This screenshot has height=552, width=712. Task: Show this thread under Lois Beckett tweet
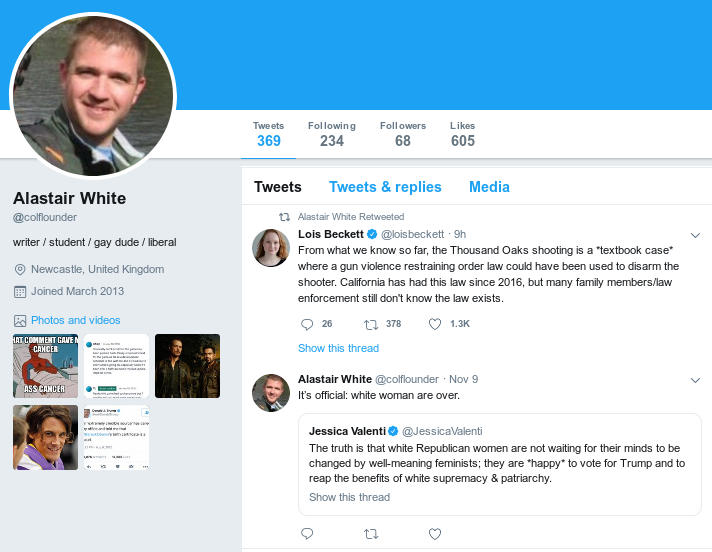[x=338, y=348]
